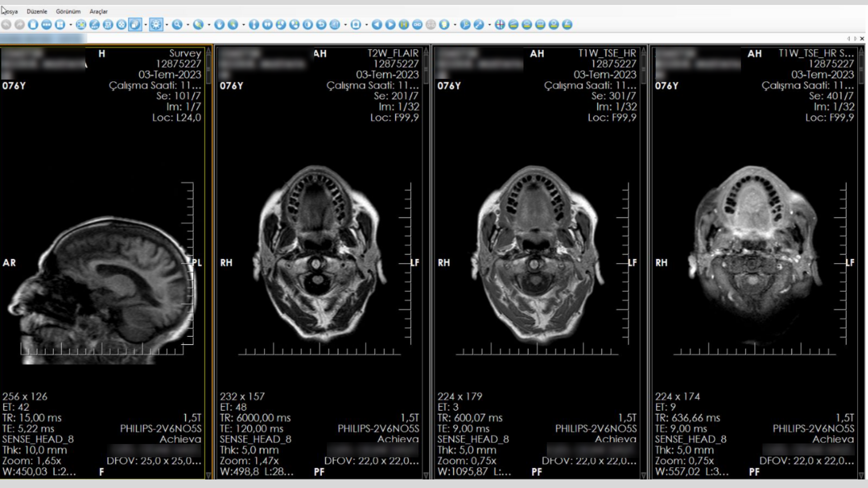Open the Araçlar menu
The width and height of the screenshot is (868, 488).
point(98,11)
